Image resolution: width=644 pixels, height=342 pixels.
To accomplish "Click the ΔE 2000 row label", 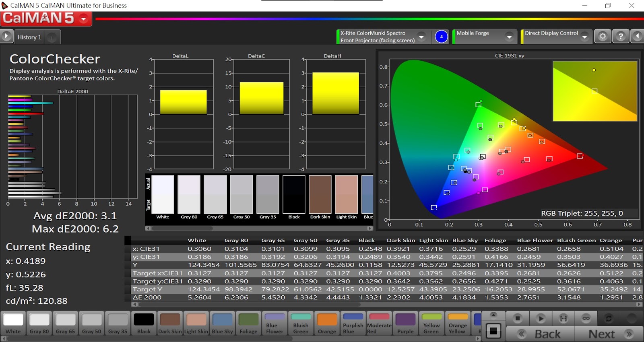I will 147,297.
